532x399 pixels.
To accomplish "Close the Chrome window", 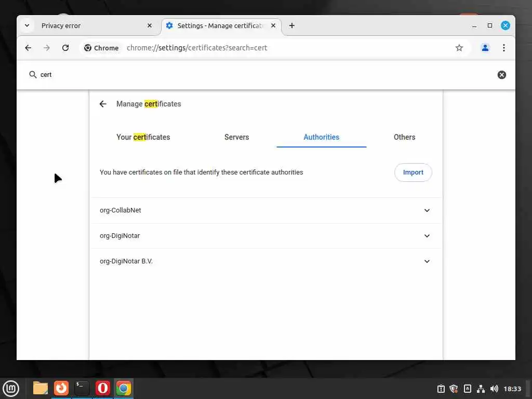I will pyautogui.click(x=505, y=25).
